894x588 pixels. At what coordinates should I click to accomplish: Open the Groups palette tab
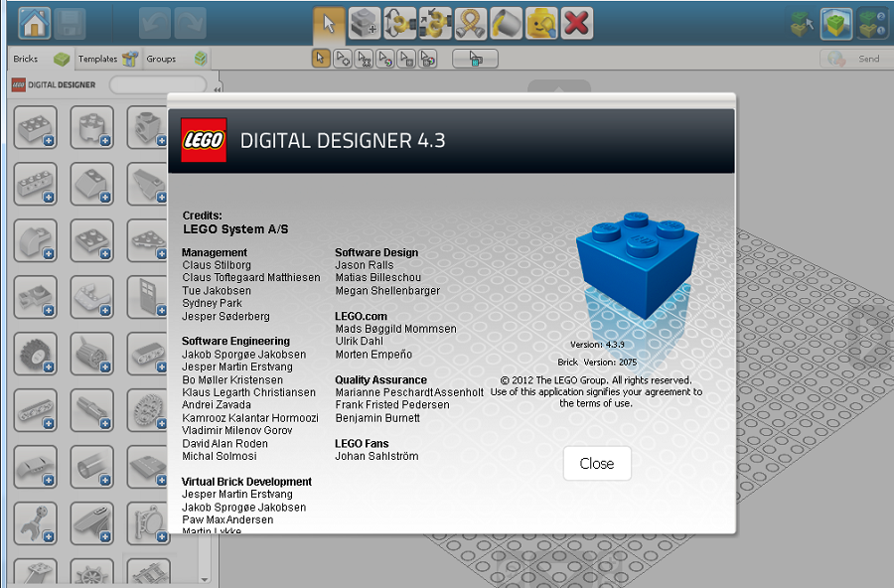tap(176, 59)
